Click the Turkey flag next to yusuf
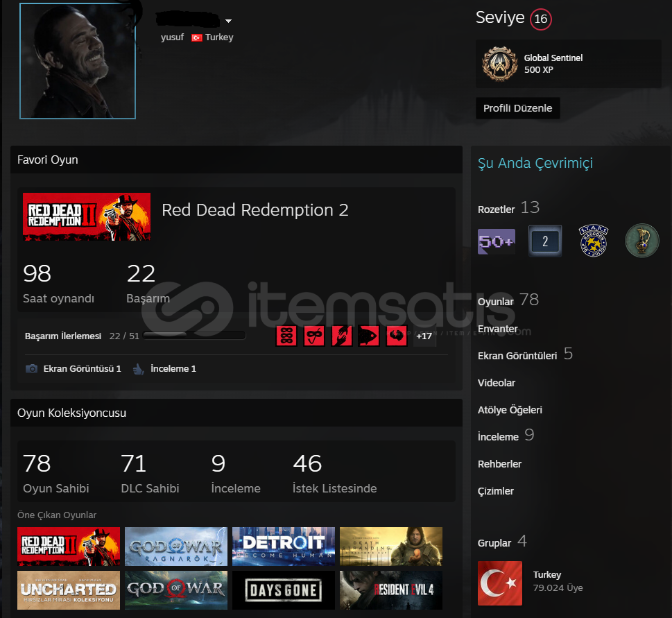 point(197,37)
